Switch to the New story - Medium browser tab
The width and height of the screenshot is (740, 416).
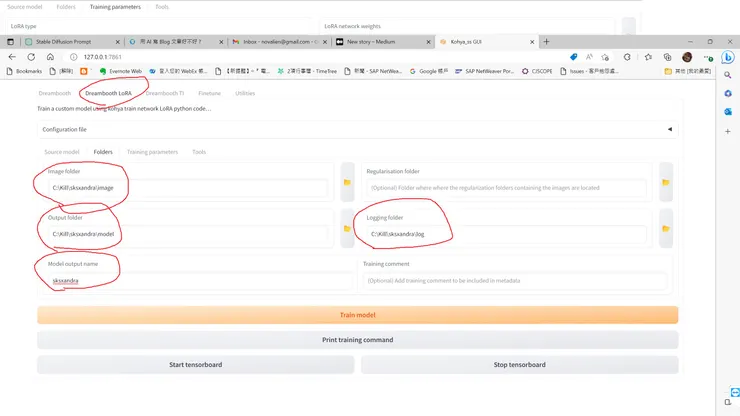pos(382,42)
